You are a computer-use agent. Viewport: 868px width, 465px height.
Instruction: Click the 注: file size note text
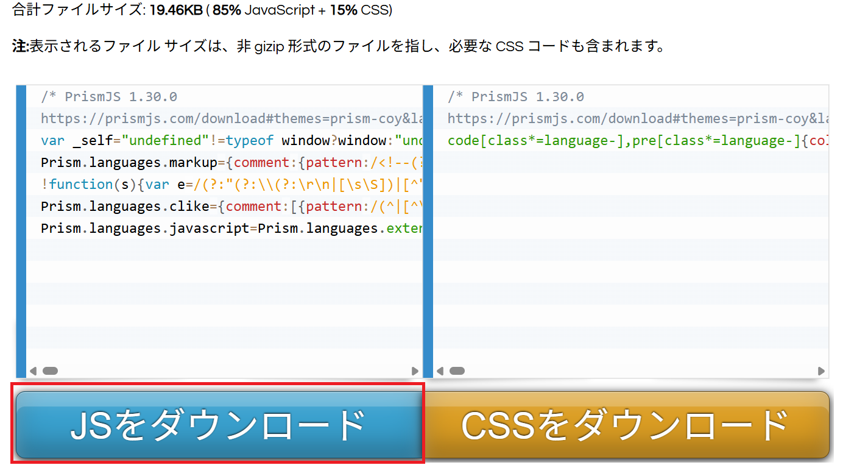(338, 46)
